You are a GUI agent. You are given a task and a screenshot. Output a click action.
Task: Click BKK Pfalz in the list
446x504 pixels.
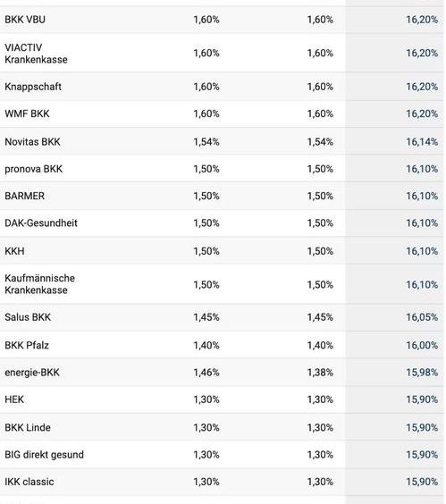[x=27, y=345]
